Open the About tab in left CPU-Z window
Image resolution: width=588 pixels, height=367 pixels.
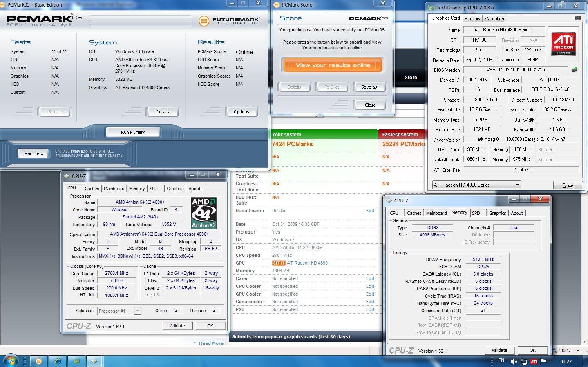195,189
